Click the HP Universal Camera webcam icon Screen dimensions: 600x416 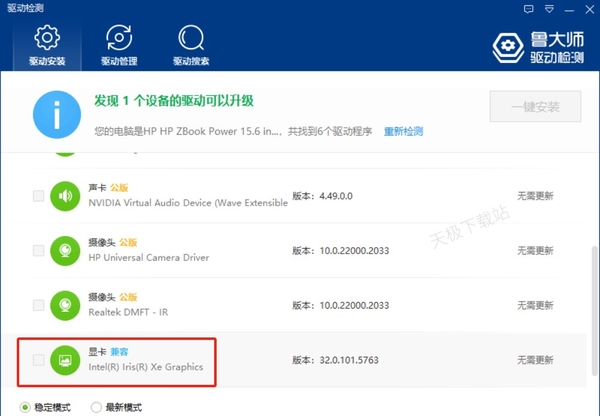65,250
